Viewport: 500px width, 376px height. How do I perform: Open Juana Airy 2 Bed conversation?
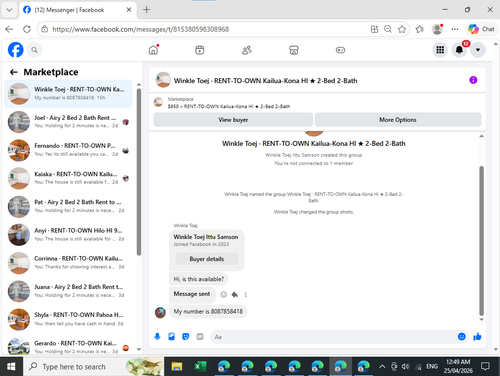click(68, 291)
